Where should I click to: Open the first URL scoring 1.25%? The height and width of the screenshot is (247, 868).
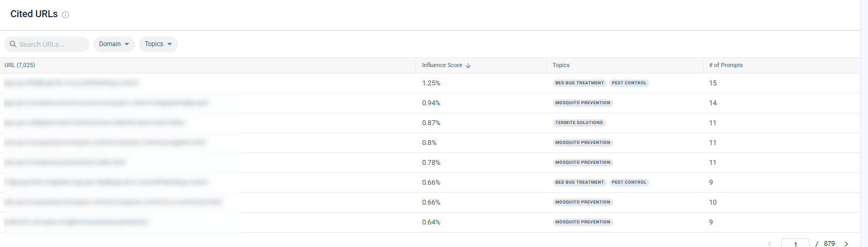coord(71,83)
